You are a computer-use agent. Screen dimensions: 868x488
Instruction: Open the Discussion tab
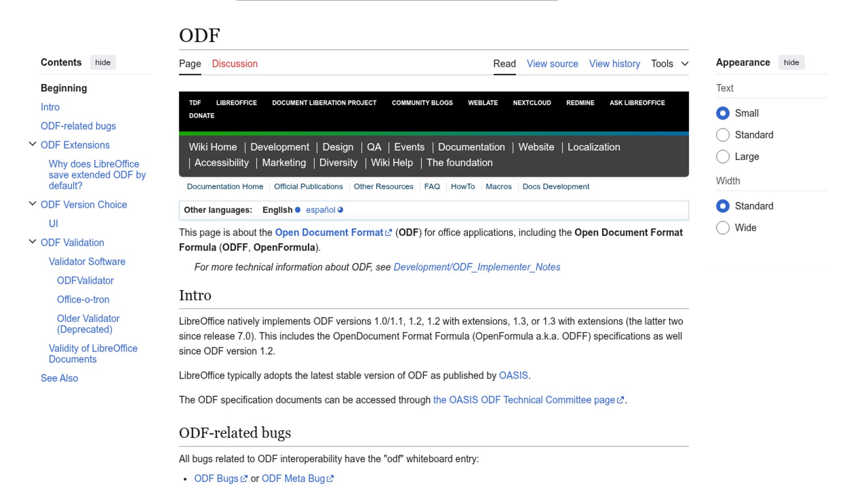tap(235, 64)
